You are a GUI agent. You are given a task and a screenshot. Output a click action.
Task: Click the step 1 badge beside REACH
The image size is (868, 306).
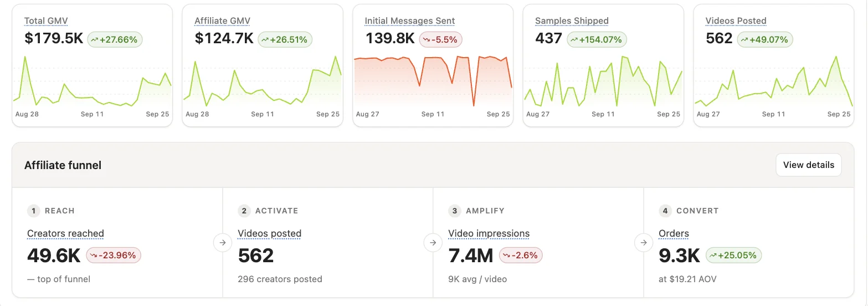pos(34,211)
